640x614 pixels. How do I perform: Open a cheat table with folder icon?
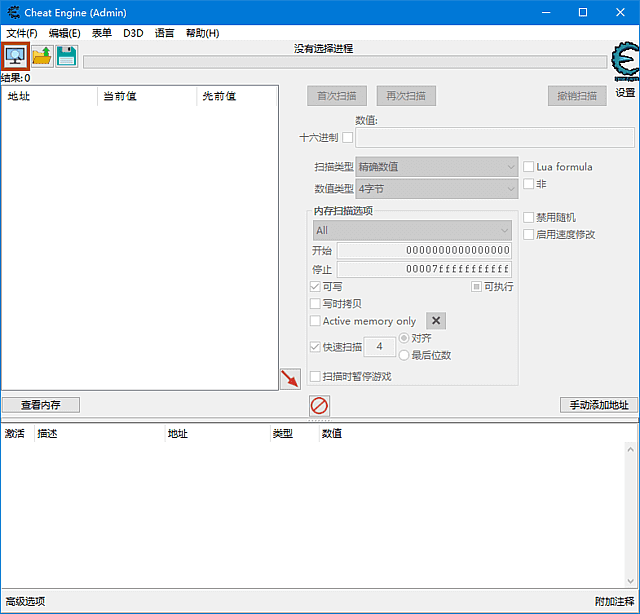click(42, 57)
